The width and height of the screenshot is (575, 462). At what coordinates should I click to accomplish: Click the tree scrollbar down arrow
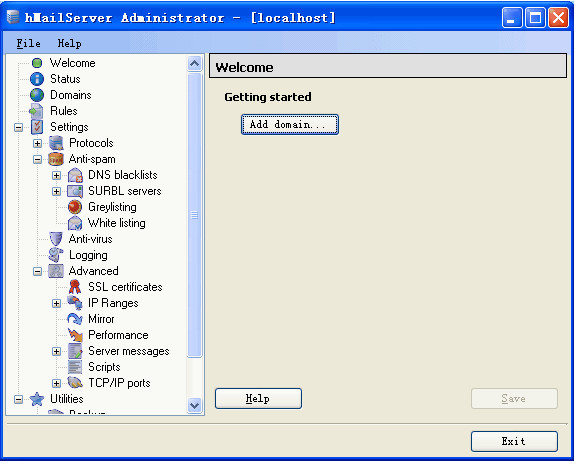point(194,406)
